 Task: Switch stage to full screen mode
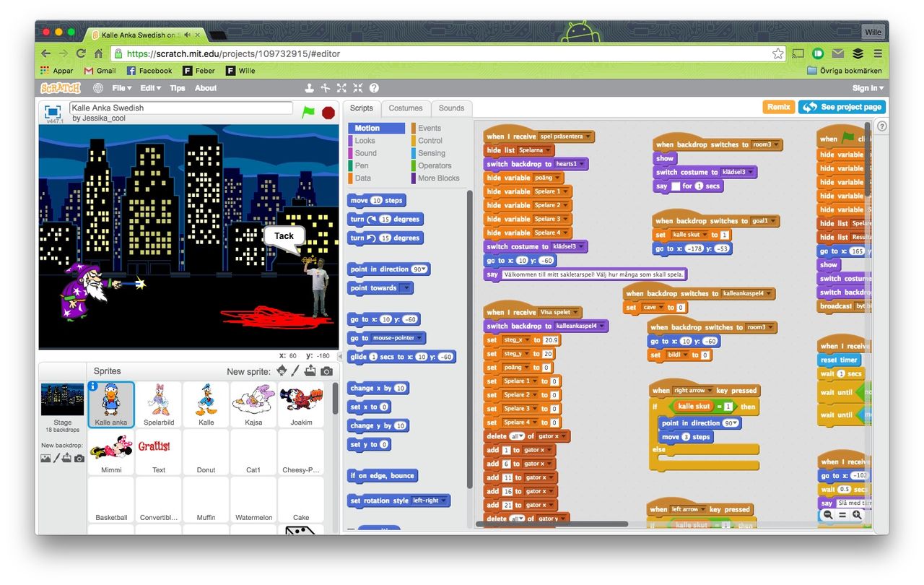53,112
